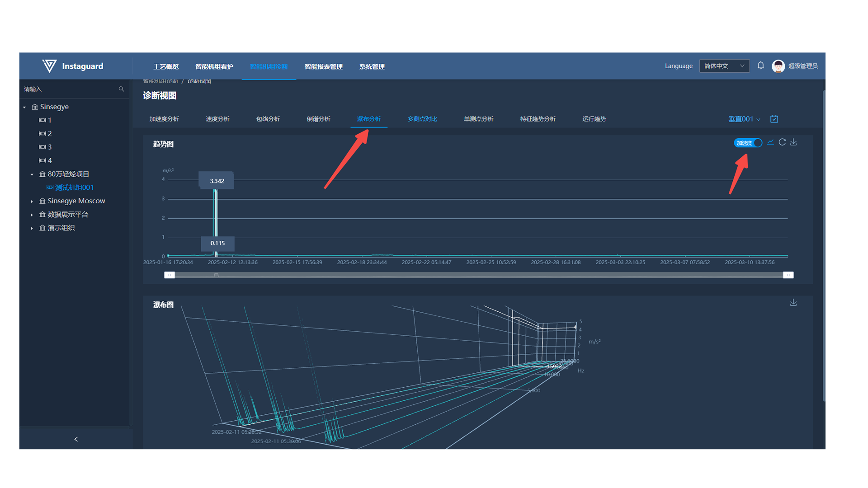Select 测试机组001 in the tree

click(x=74, y=188)
